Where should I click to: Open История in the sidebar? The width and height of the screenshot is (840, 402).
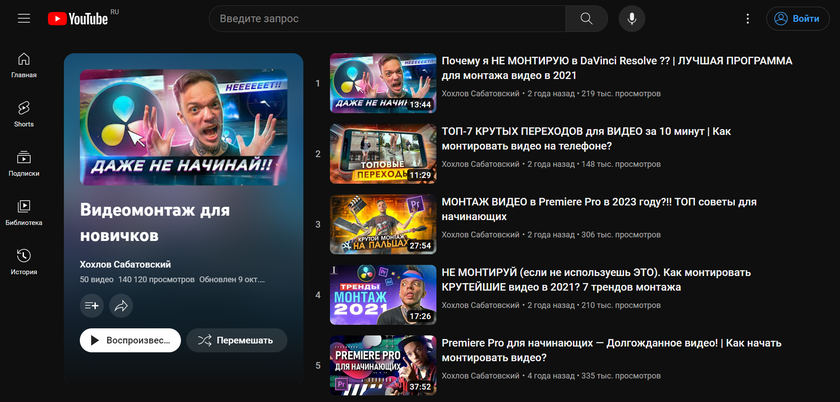[24, 262]
